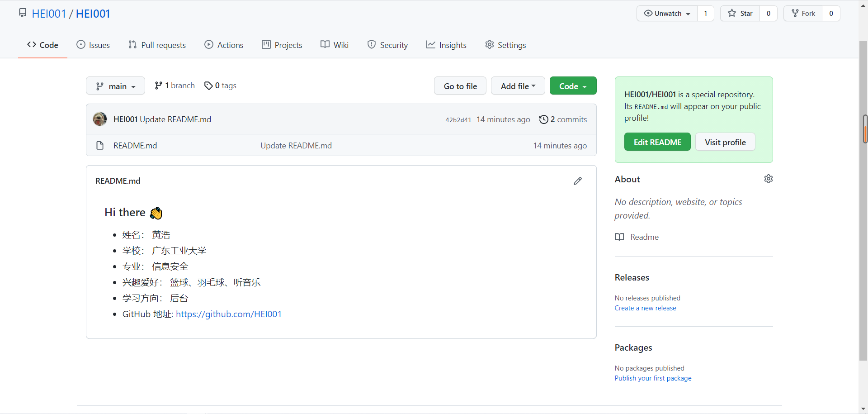868x414 pixels.
Task: Click the HEI001 committer avatar
Action: point(100,119)
